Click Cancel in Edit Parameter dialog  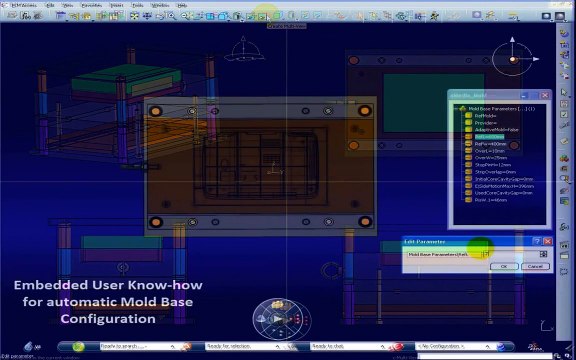click(x=535, y=266)
